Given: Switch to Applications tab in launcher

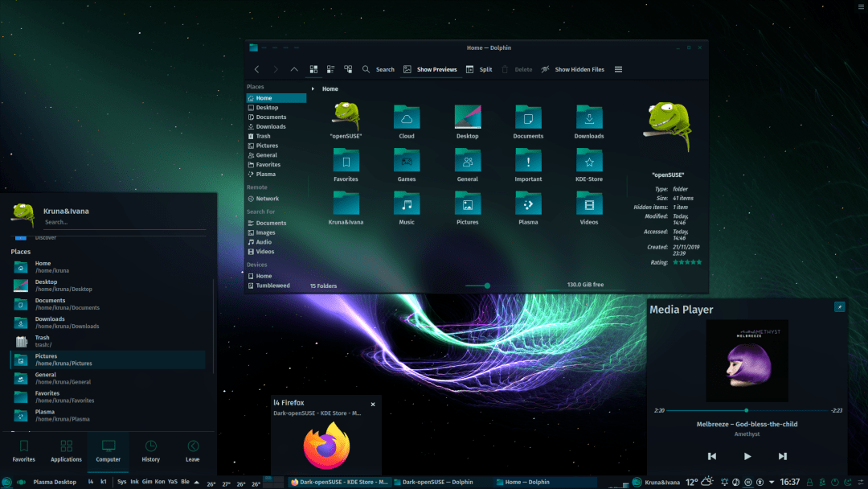Looking at the screenshot, I should click(x=66, y=451).
